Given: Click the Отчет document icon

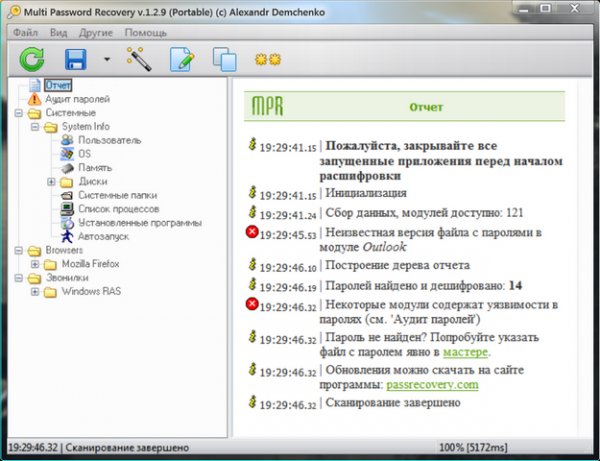Looking at the screenshot, I should (35, 85).
